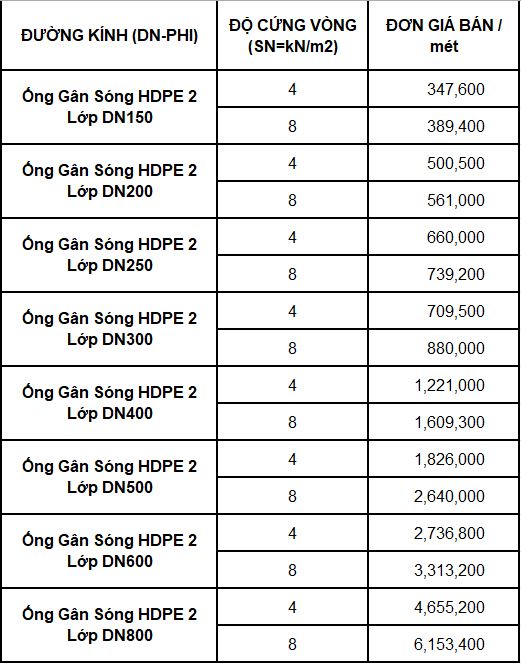The image size is (521, 663).
Task: Click the Ống Gân Sóng DN600 cell
Action: (x=109, y=551)
